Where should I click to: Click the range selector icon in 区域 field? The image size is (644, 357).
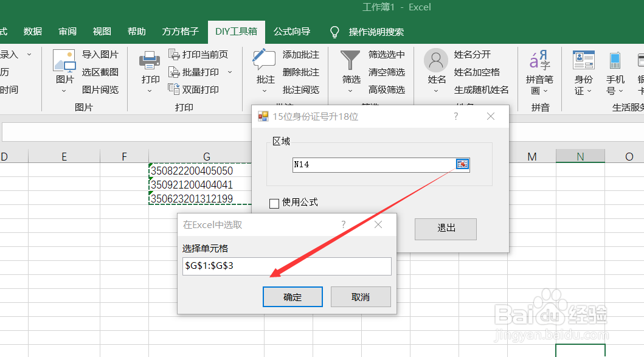pyautogui.click(x=462, y=164)
